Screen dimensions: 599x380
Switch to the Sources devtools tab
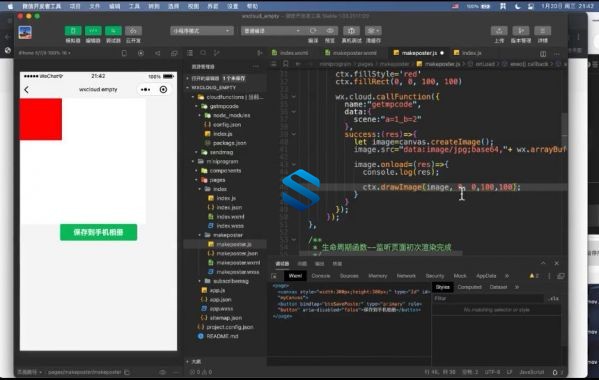point(349,276)
